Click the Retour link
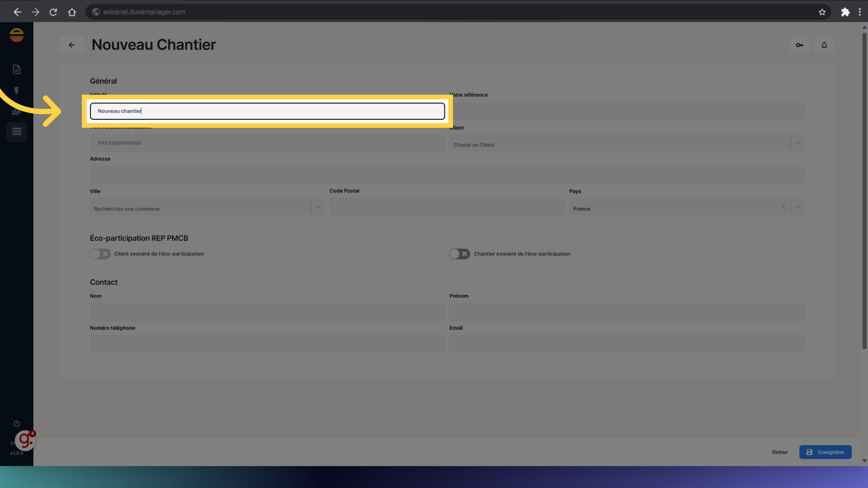Viewport: 868px width, 488px height. tap(779, 452)
